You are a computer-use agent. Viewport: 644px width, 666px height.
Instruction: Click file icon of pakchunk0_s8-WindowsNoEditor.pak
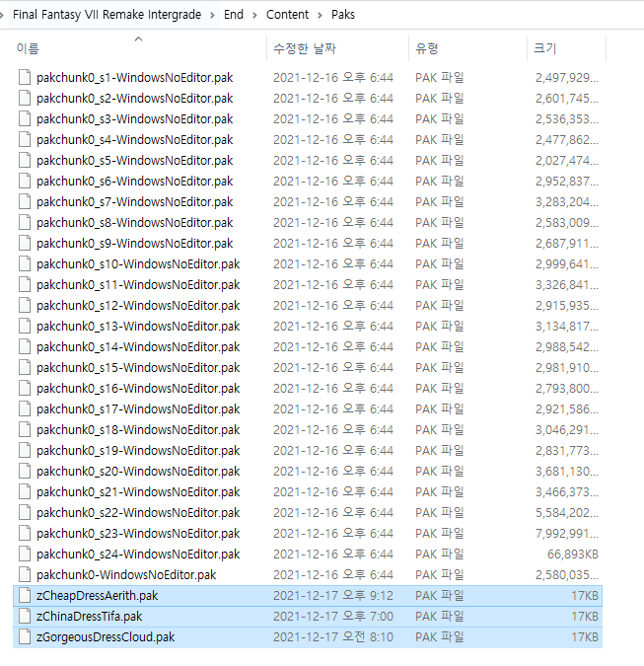(x=25, y=222)
